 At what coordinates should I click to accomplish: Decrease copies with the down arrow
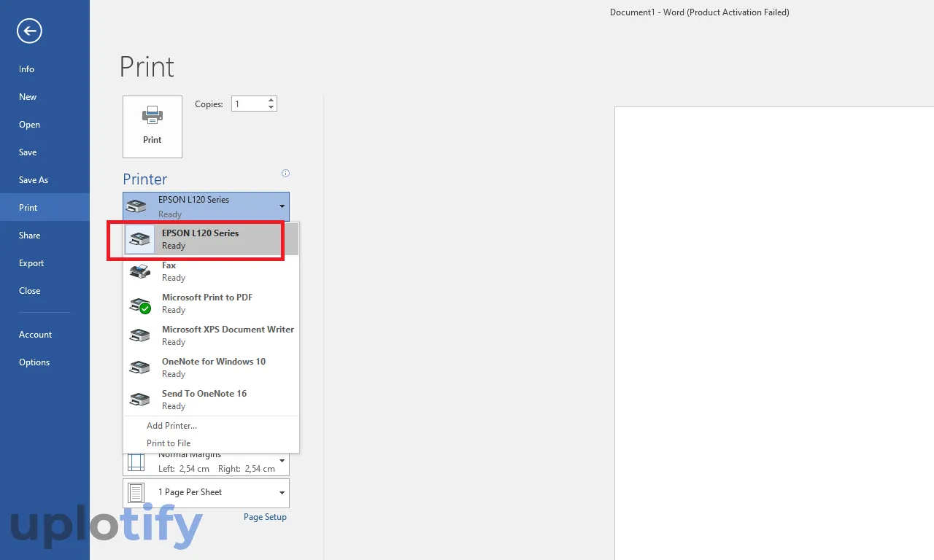(271, 108)
